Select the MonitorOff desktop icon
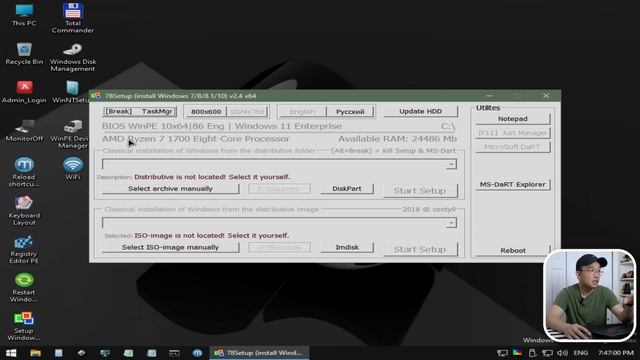The image size is (640, 360). coord(24,131)
